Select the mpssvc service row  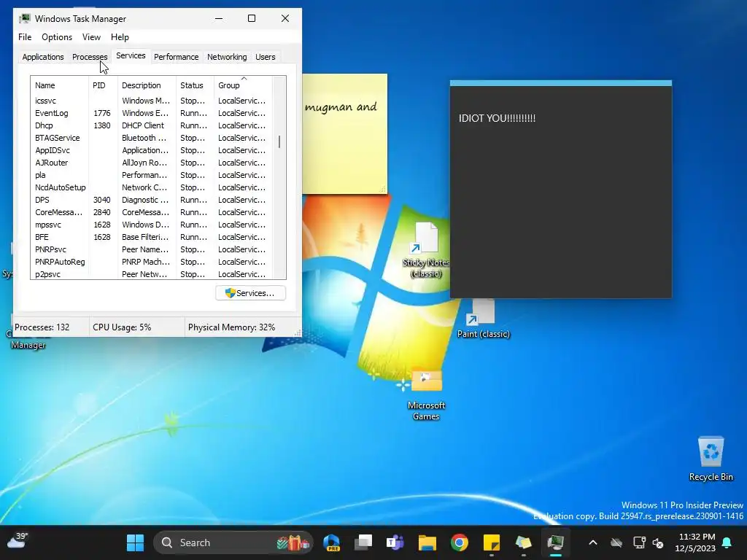pos(152,225)
